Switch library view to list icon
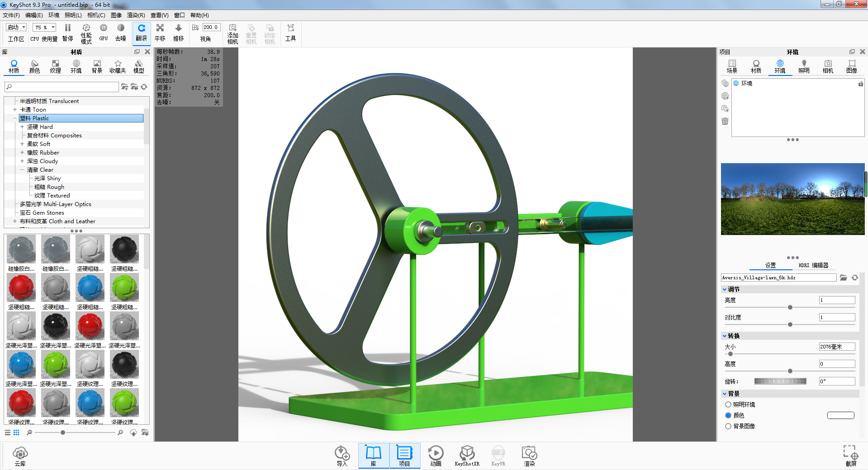The width and height of the screenshot is (868, 470). tap(8, 432)
